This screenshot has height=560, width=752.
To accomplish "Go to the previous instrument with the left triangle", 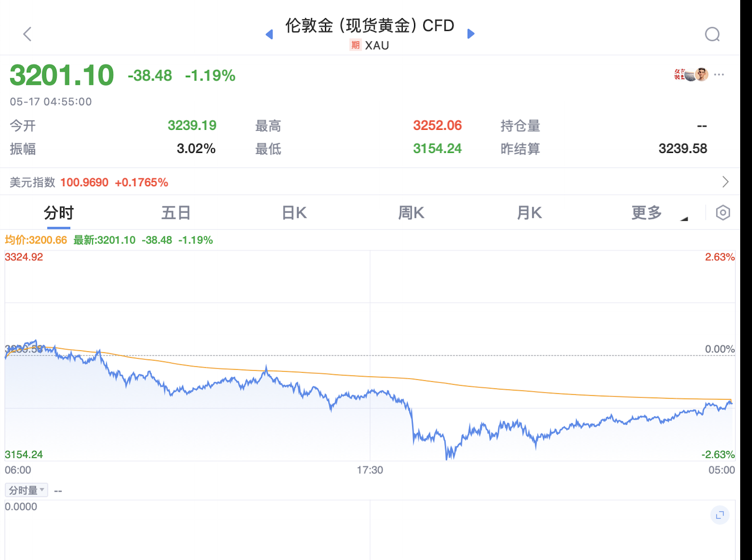I will pyautogui.click(x=269, y=34).
